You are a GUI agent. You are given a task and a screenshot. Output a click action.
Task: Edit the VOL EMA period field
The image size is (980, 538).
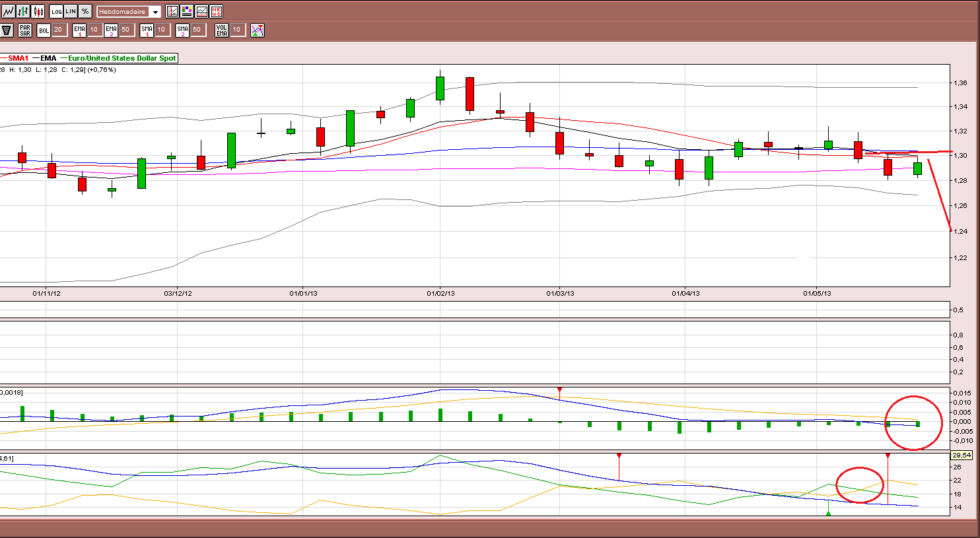pos(237,30)
